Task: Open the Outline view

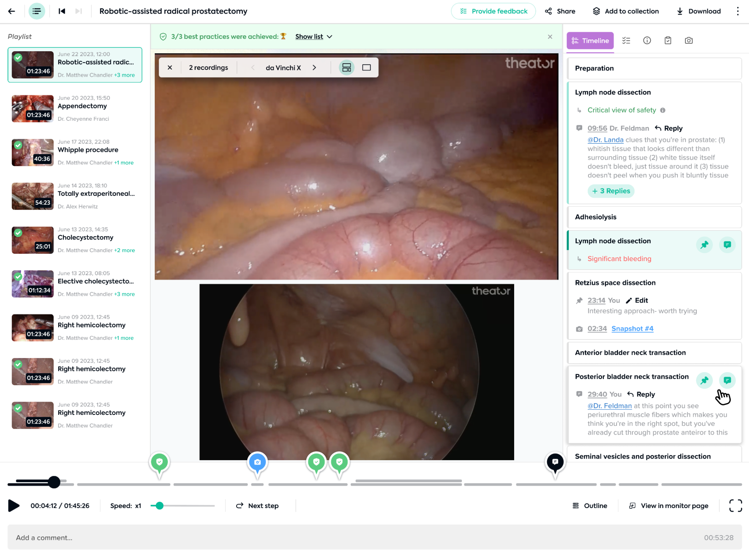Action: tap(590, 506)
